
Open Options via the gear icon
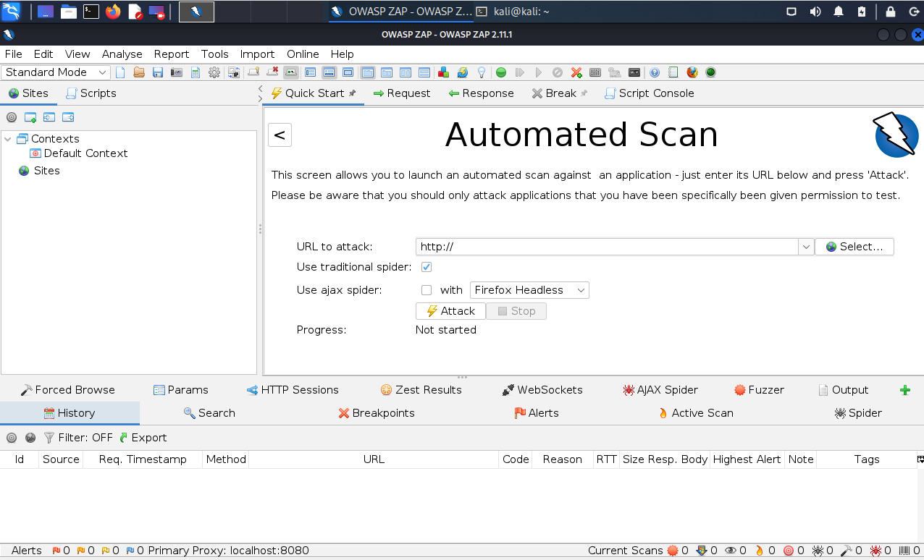pos(214,72)
